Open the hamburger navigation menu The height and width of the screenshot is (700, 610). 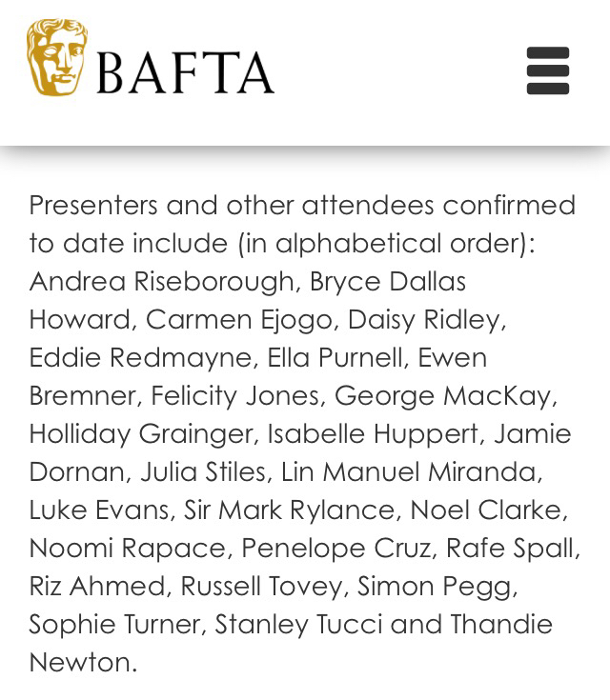(x=548, y=70)
